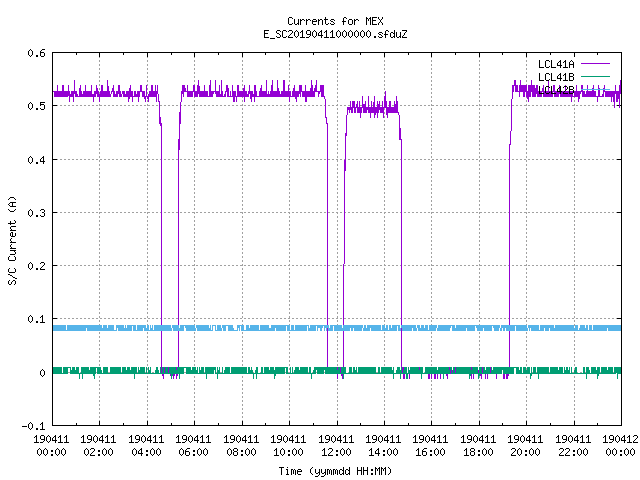
Task: Click the x-axis time label 10:00
Action: click(288, 452)
